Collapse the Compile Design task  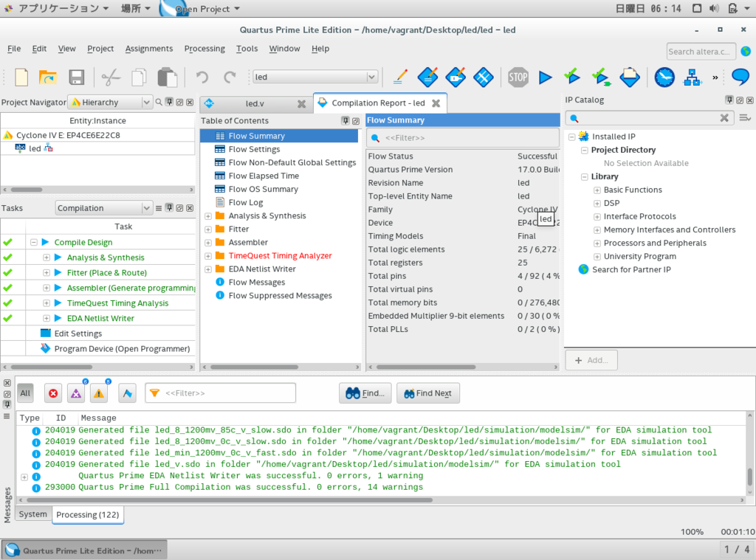(33, 243)
